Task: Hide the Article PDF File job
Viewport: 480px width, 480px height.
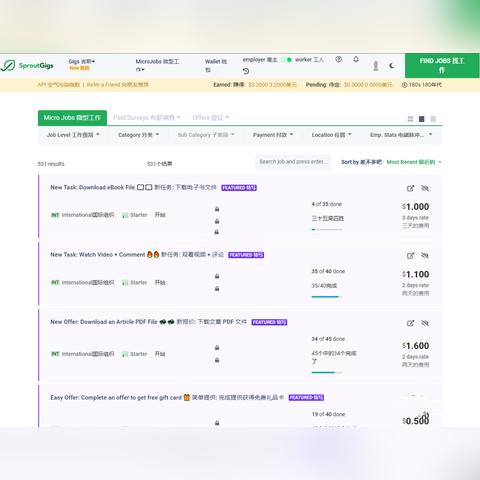Action: coord(425,323)
